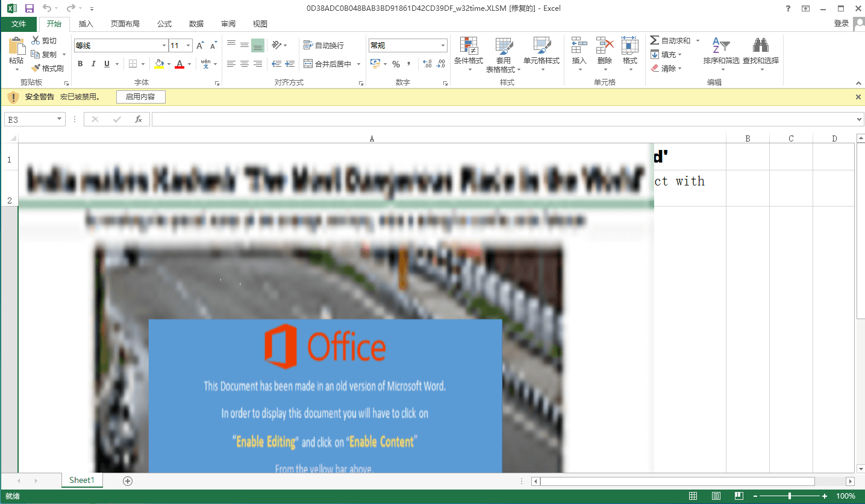The height and width of the screenshot is (504, 865).
Task: Close the security warning bar
Action: [858, 97]
